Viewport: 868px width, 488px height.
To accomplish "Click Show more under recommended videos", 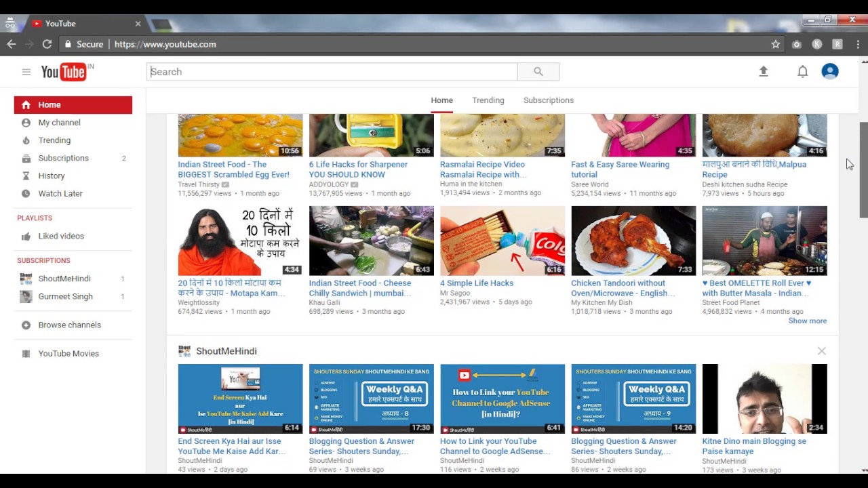I will 808,321.
